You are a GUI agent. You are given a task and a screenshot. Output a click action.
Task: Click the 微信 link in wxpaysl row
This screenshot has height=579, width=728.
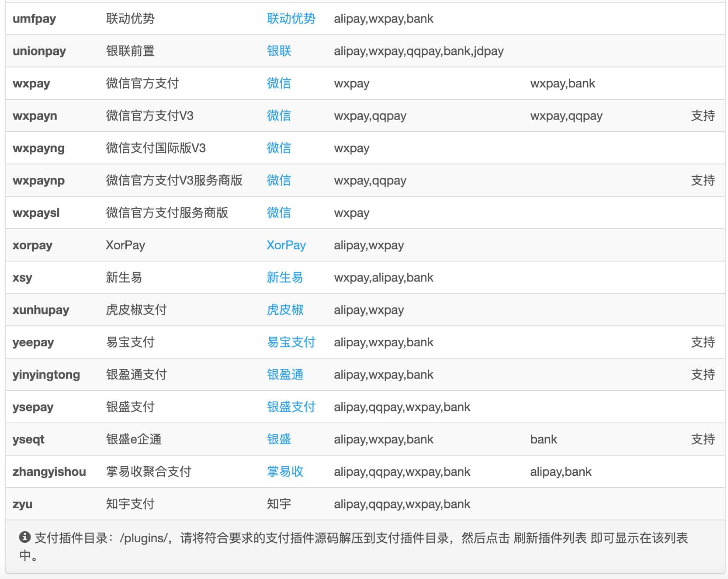point(279,213)
